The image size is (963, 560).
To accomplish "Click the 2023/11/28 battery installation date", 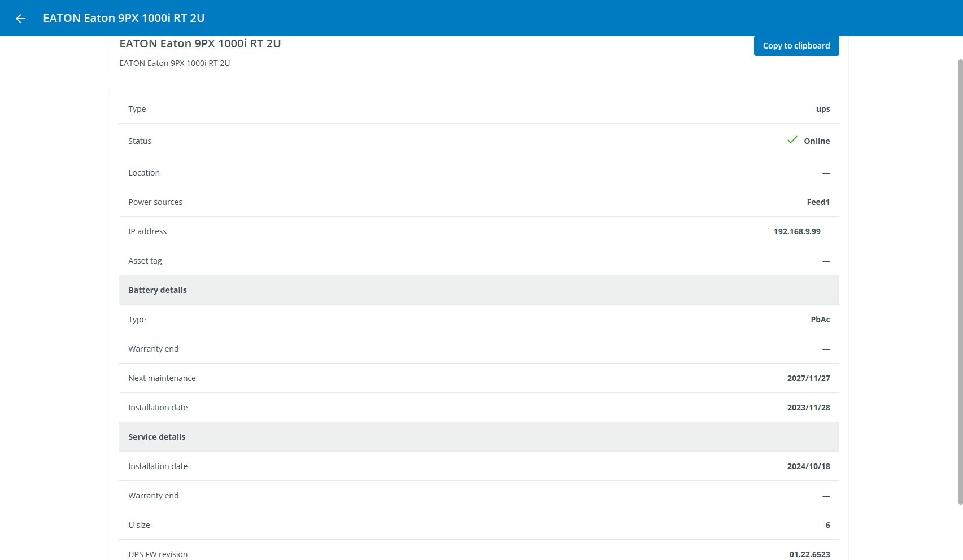I will click(808, 408).
